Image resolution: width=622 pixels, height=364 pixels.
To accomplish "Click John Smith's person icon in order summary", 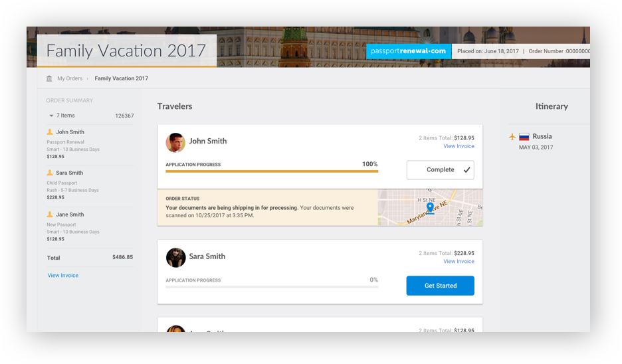I will 50,132.
